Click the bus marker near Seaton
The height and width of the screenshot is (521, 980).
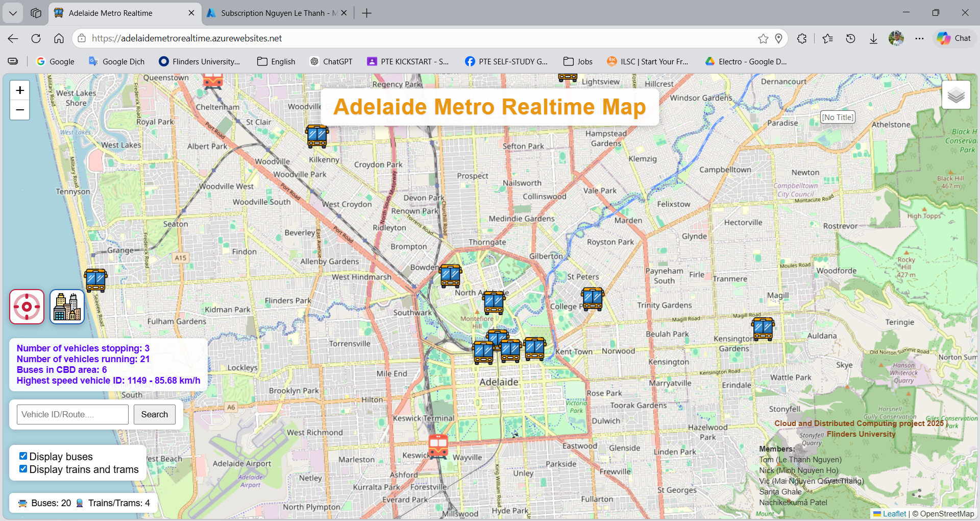tap(95, 279)
